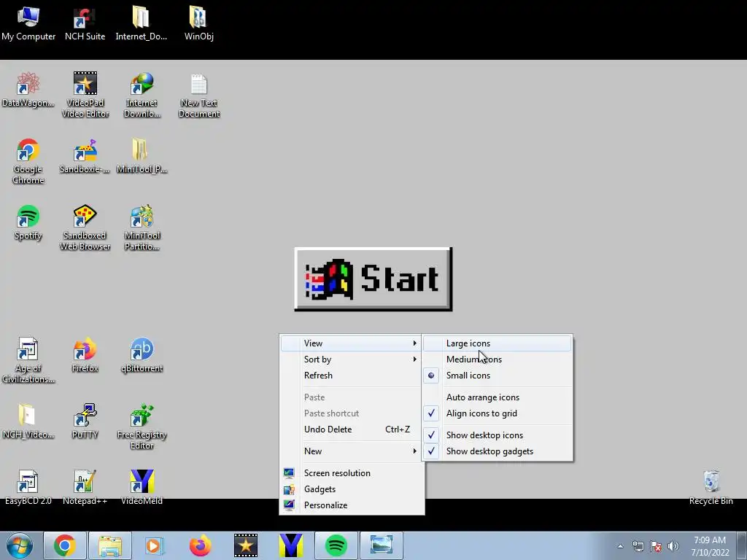Expand the View submenu
The width and height of the screenshot is (747, 560).
coord(352,343)
